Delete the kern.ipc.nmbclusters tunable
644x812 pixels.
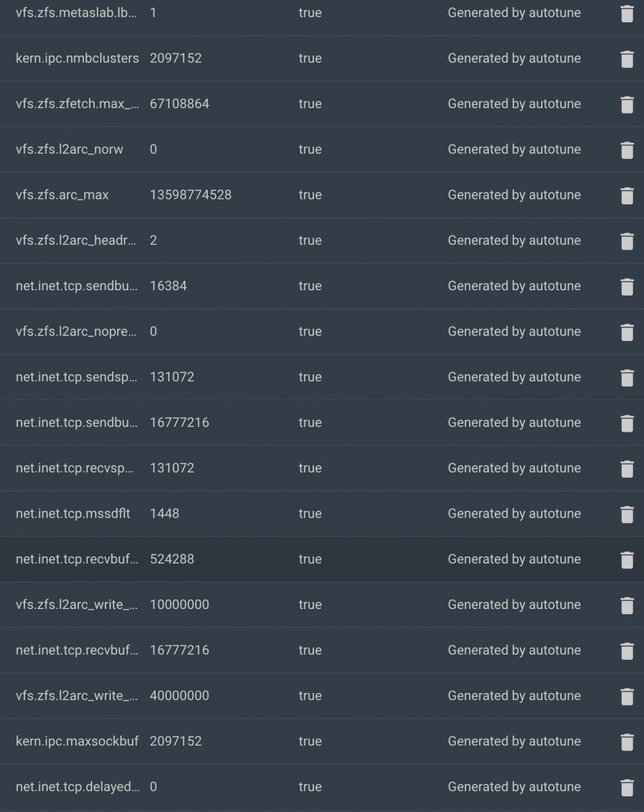(627, 59)
